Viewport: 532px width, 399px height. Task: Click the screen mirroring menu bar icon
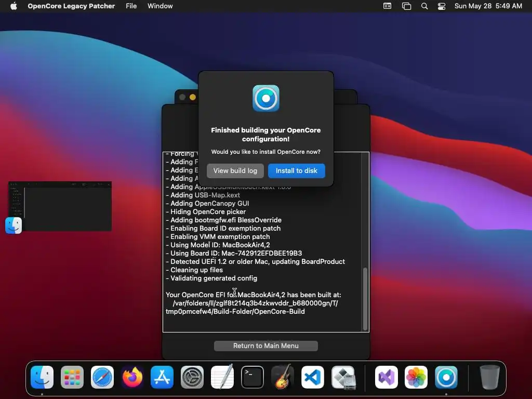406,6
